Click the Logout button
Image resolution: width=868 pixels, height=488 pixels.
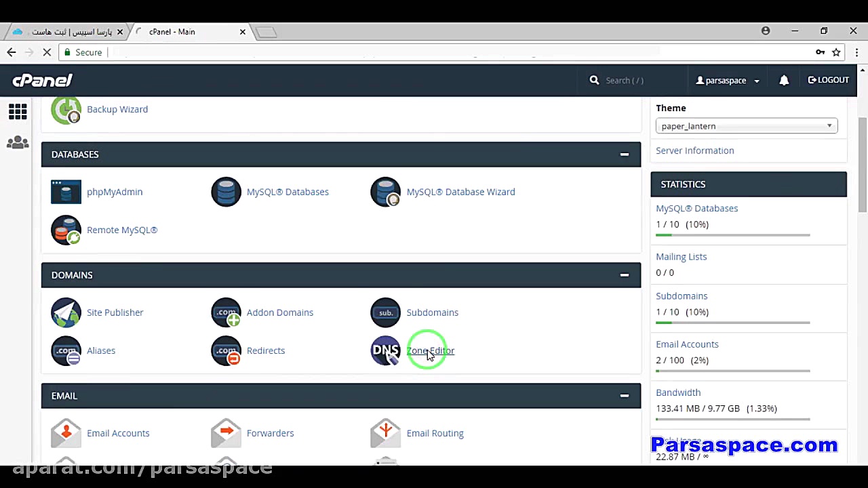click(829, 80)
